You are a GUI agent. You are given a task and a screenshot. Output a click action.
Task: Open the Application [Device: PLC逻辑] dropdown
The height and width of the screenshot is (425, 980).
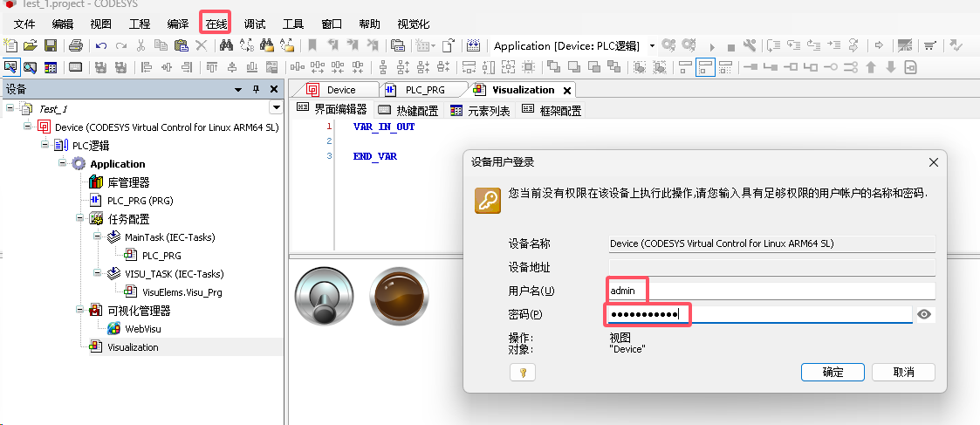coord(652,45)
